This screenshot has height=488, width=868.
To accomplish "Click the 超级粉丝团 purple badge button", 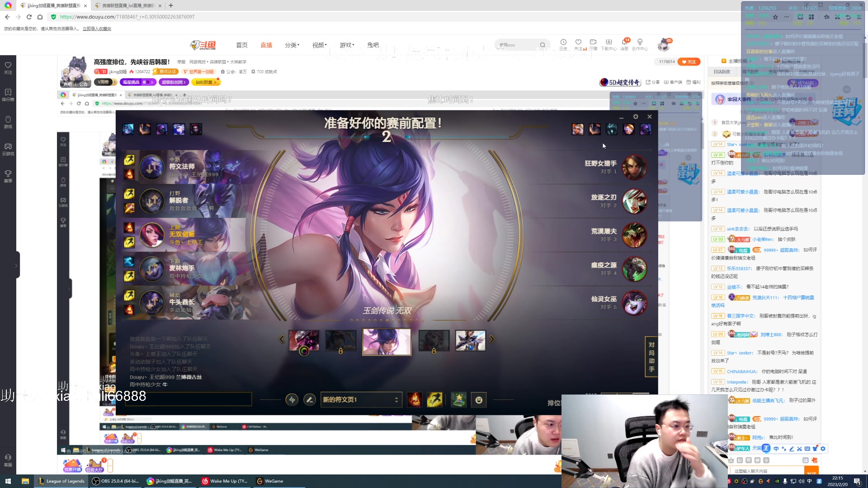I will coord(174,82).
